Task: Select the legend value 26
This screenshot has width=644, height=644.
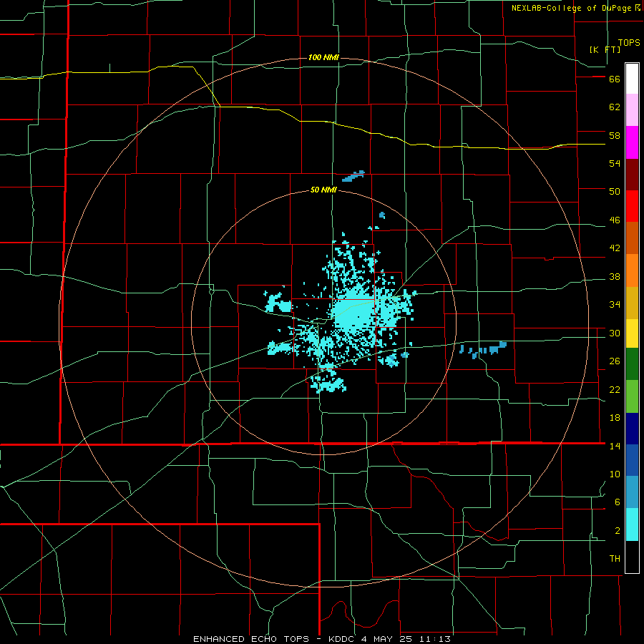Action: [x=615, y=361]
